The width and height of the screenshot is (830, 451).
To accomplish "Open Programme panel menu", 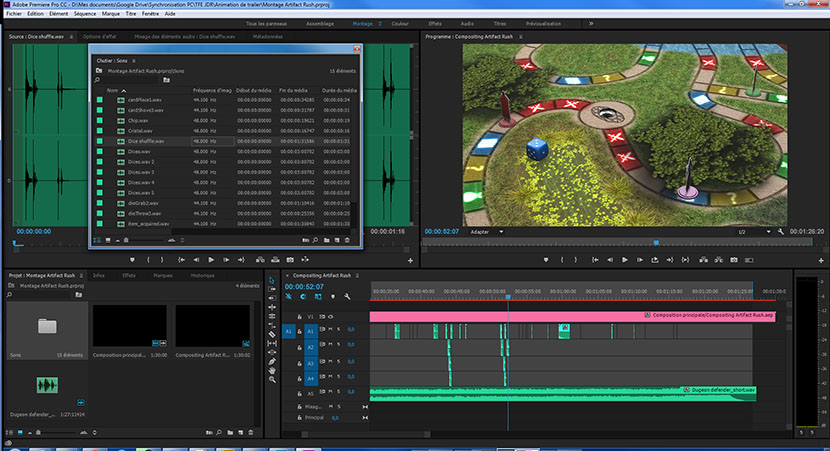I will point(521,37).
